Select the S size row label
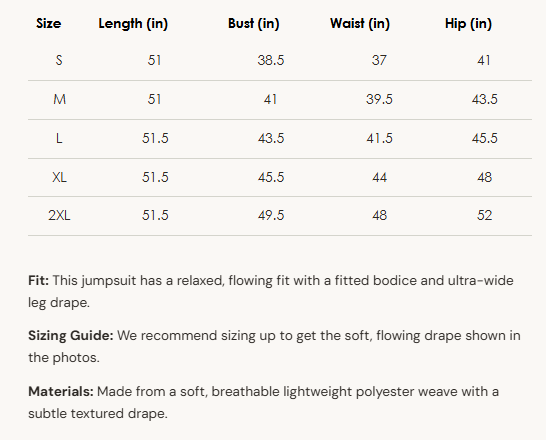546x440 pixels. 59,61
